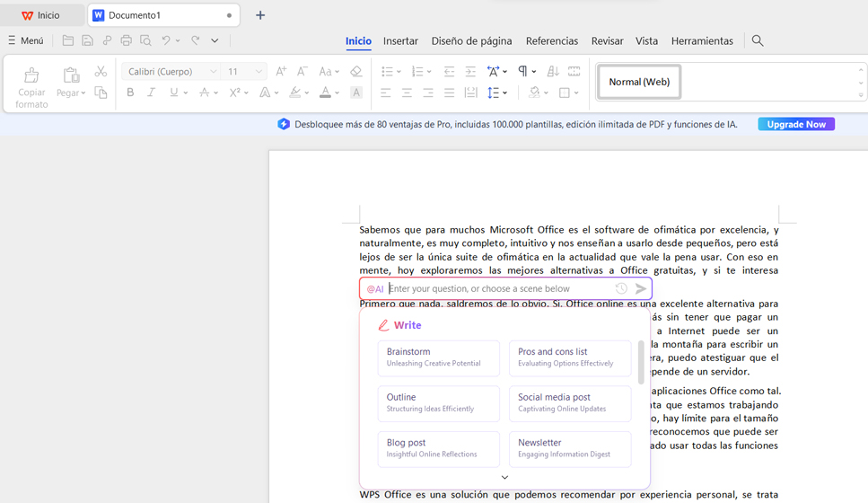Select the Normal (Web) style

pos(639,82)
